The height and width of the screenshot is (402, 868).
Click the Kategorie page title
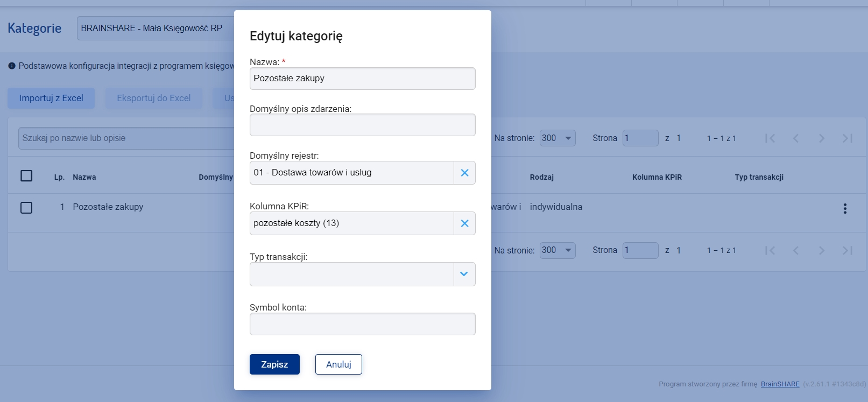click(34, 28)
